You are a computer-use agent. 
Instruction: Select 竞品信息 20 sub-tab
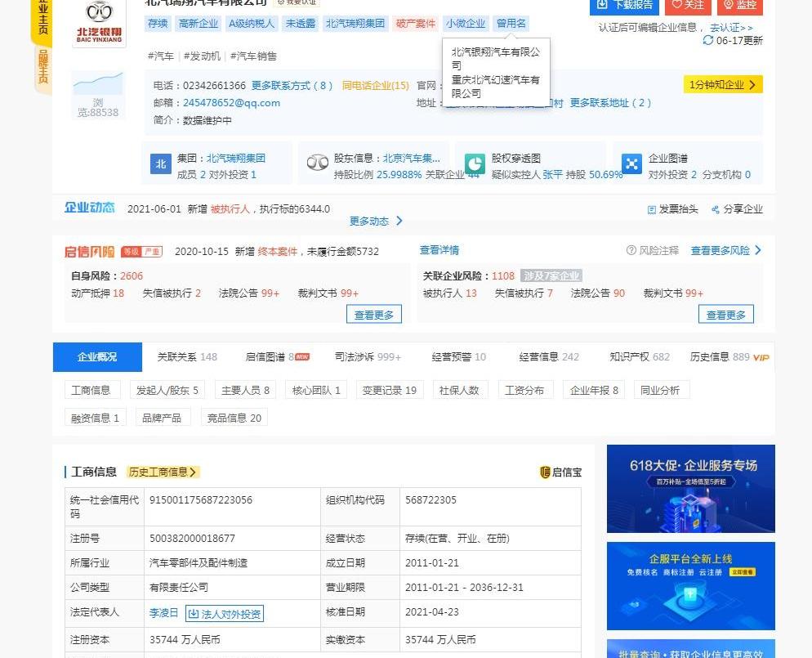pyautogui.click(x=234, y=418)
